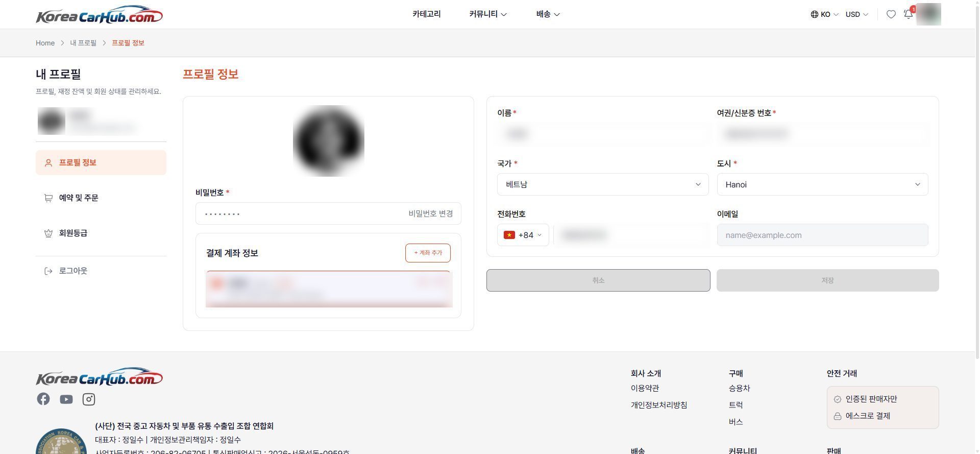Viewport: 980px width, 454px height.
Task: Click the 비밀번호 password field
Action: (328, 213)
